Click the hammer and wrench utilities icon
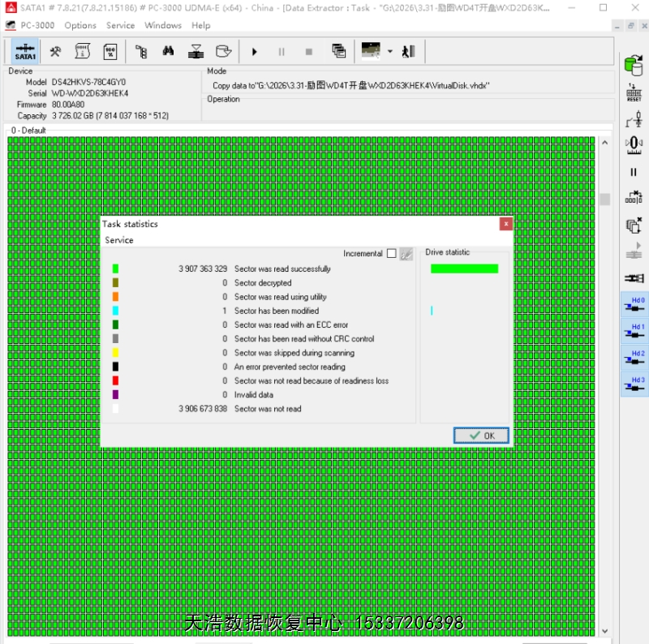Image resolution: width=649 pixels, height=644 pixels. (55, 52)
